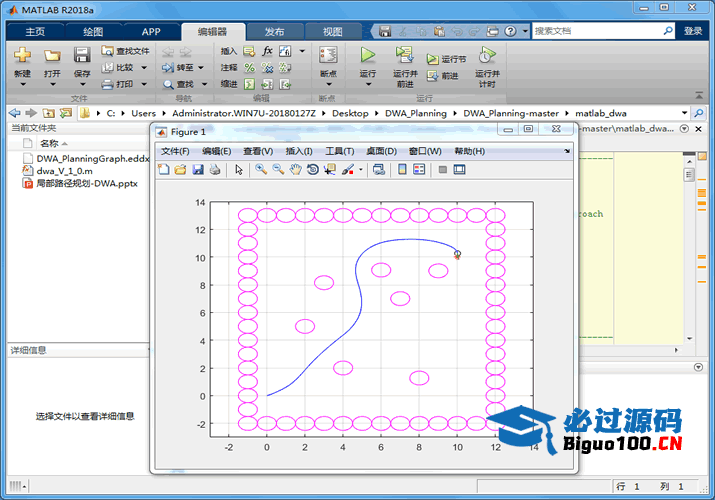Click Run Section (运行节) button
The image size is (715, 500).
446,59
